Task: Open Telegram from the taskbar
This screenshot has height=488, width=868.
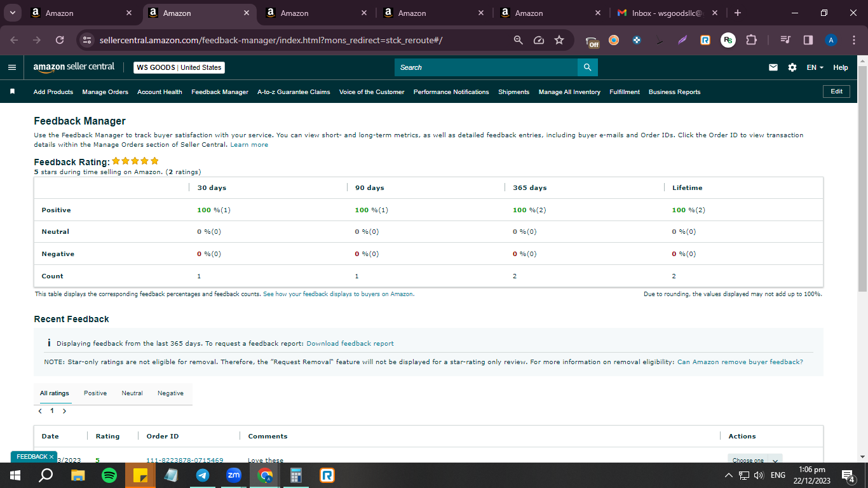Action: [x=203, y=475]
